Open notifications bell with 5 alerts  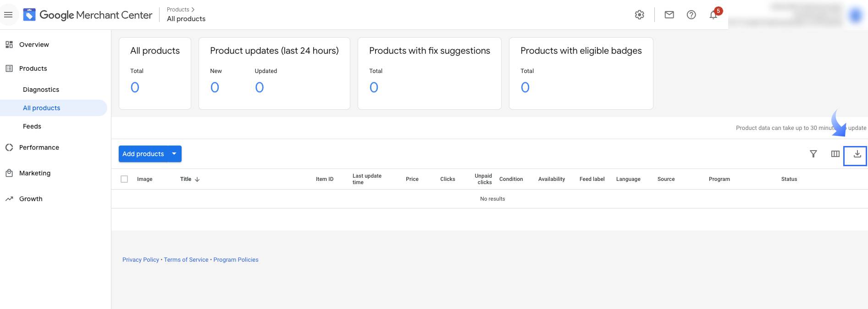pos(713,15)
